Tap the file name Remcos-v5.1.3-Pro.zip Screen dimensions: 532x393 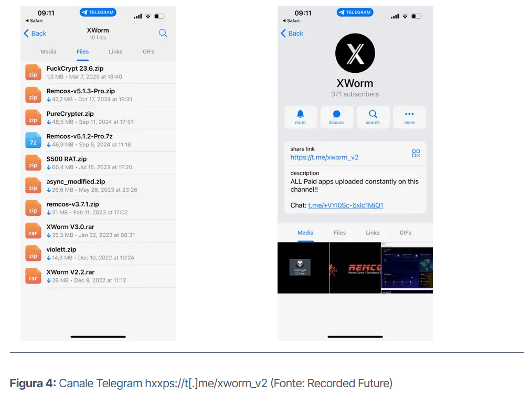click(x=81, y=91)
